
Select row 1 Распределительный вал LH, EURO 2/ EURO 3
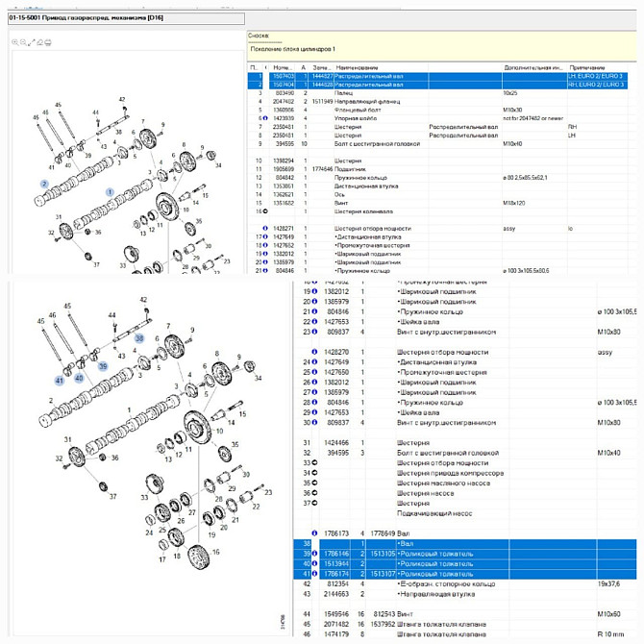tap(437, 76)
